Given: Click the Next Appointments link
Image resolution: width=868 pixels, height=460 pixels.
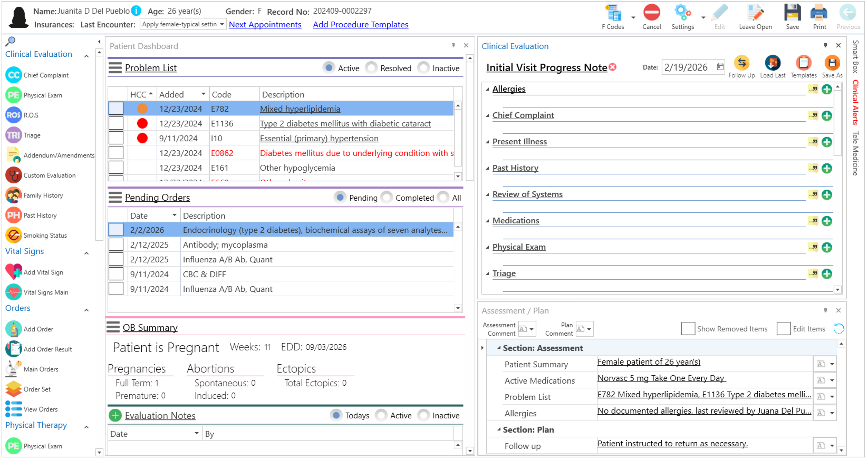Looking at the screenshot, I should coord(265,25).
